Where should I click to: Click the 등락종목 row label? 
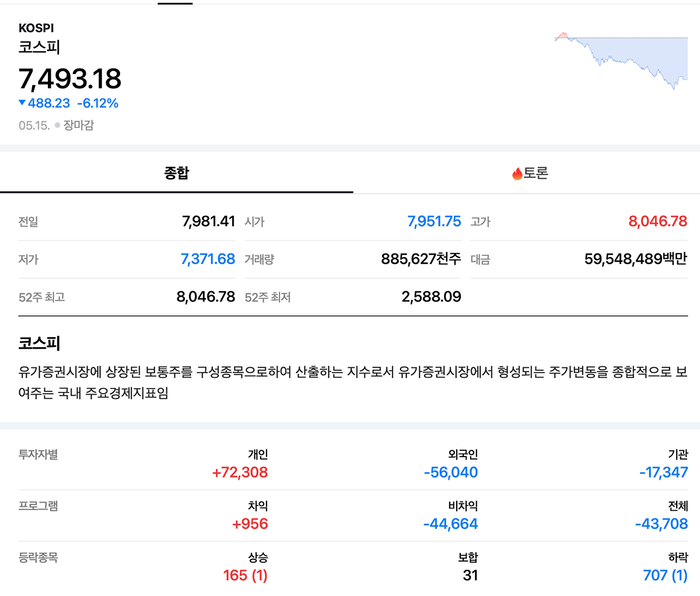tap(38, 558)
